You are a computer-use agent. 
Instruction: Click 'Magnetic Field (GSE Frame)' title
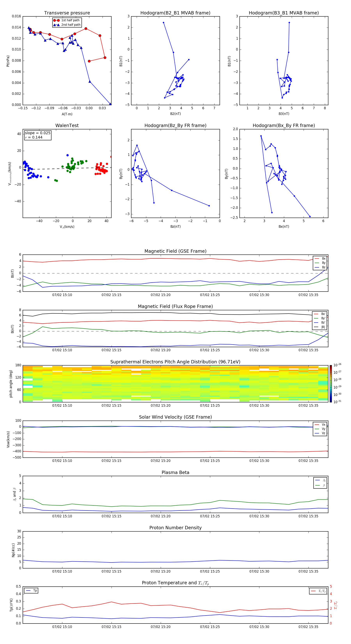[x=175, y=251]
